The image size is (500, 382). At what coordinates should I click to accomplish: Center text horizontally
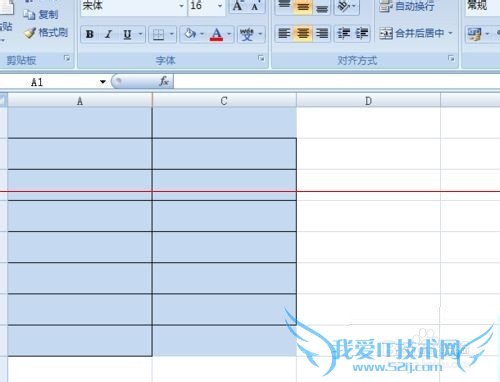pyautogui.click(x=303, y=34)
